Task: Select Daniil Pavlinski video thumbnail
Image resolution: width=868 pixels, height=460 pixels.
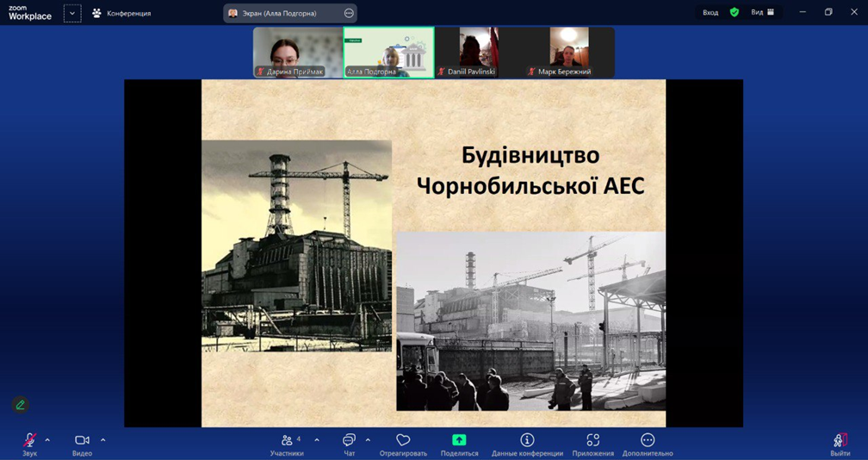Action: tap(479, 52)
